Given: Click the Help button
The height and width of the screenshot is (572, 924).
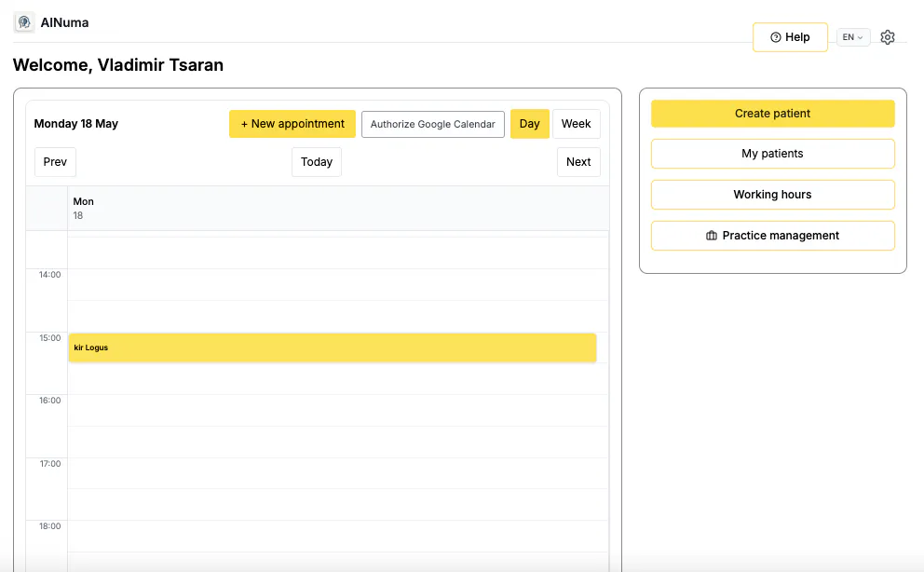Looking at the screenshot, I should [790, 37].
